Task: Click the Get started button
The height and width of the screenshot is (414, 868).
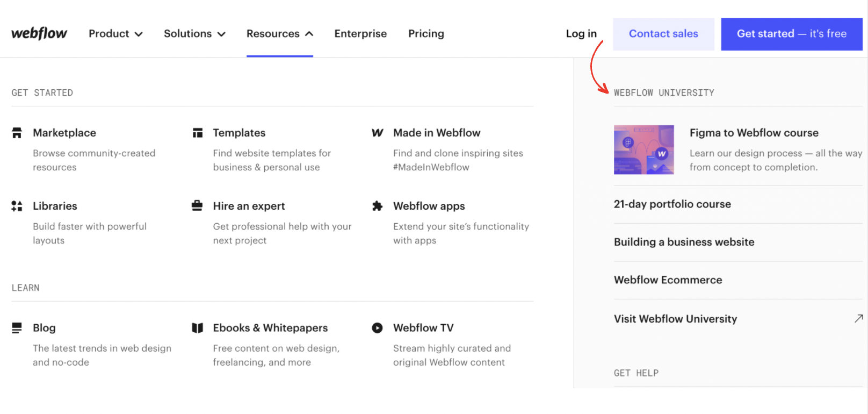Action: tap(791, 34)
